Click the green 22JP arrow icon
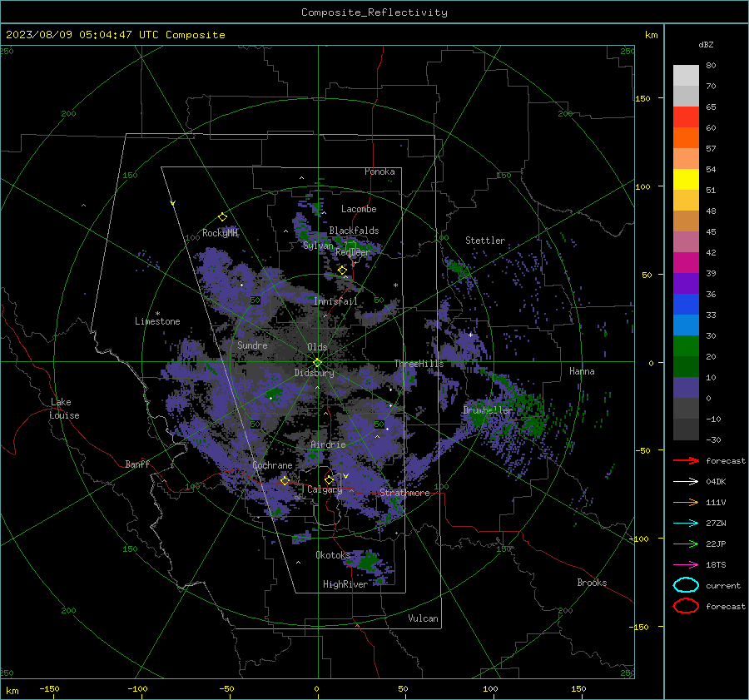Viewport: 749px width, 700px height. click(686, 544)
